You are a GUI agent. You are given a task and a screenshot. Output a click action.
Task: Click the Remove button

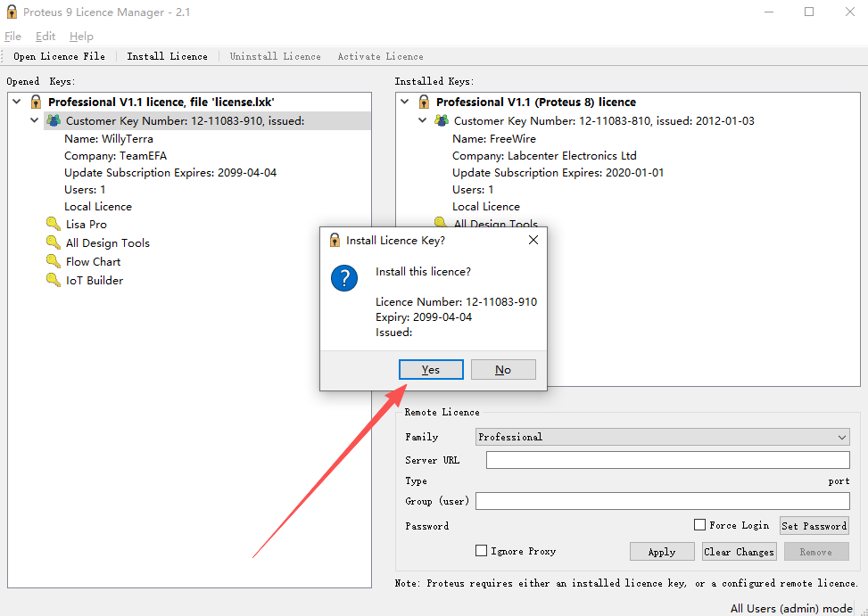coord(816,551)
